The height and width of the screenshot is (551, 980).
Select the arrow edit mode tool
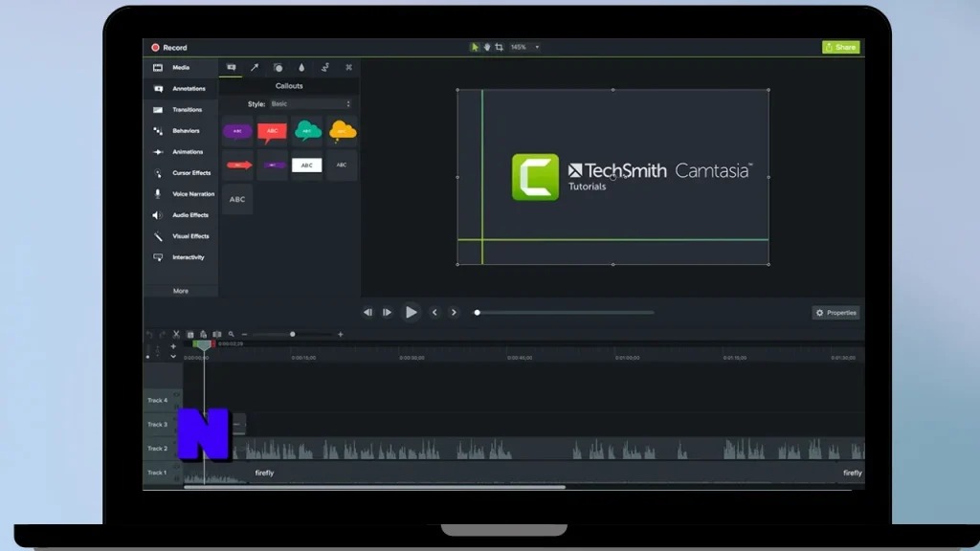[x=475, y=47]
